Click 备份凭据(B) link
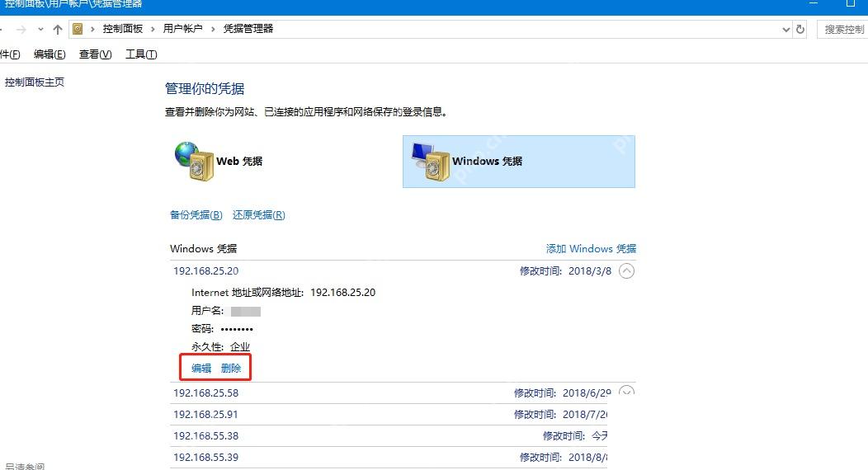 pos(196,215)
